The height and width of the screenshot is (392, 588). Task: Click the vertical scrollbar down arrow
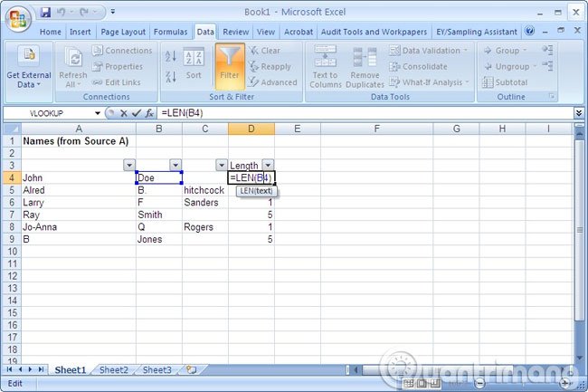point(579,359)
